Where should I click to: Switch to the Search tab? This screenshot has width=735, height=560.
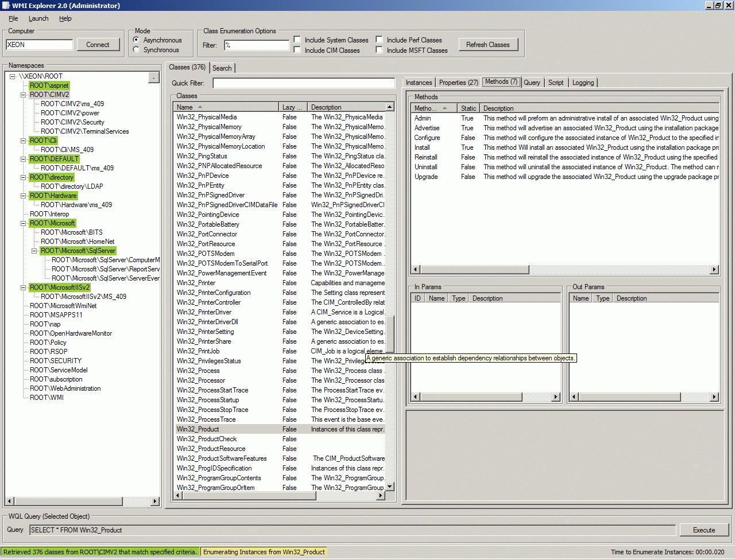[222, 68]
